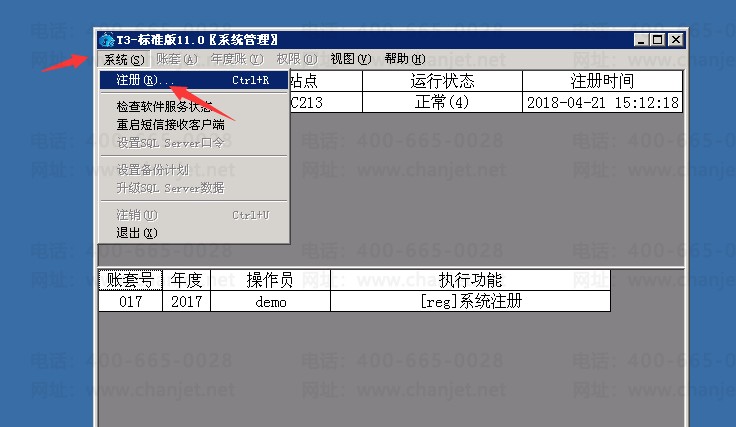The height and width of the screenshot is (427, 736).
Task: Choose 注册(R)... from the system menu
Action: (194, 80)
